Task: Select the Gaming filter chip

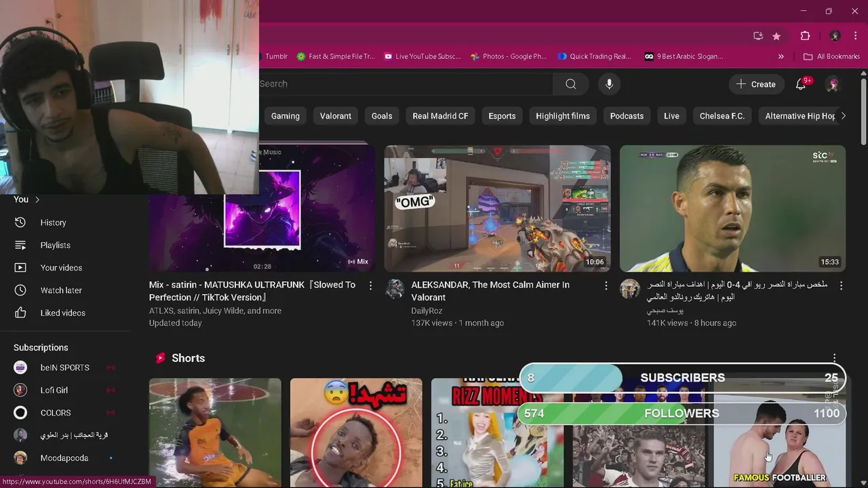Action: (285, 116)
